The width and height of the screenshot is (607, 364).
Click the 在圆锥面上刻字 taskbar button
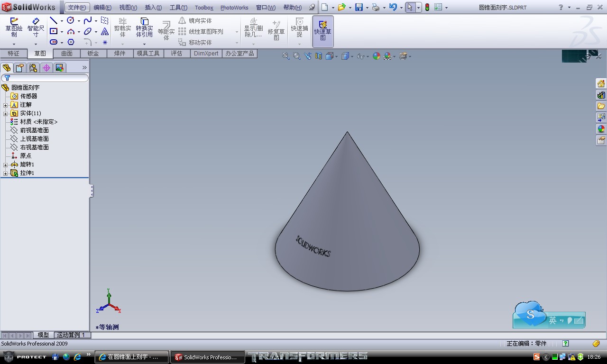tap(132, 357)
